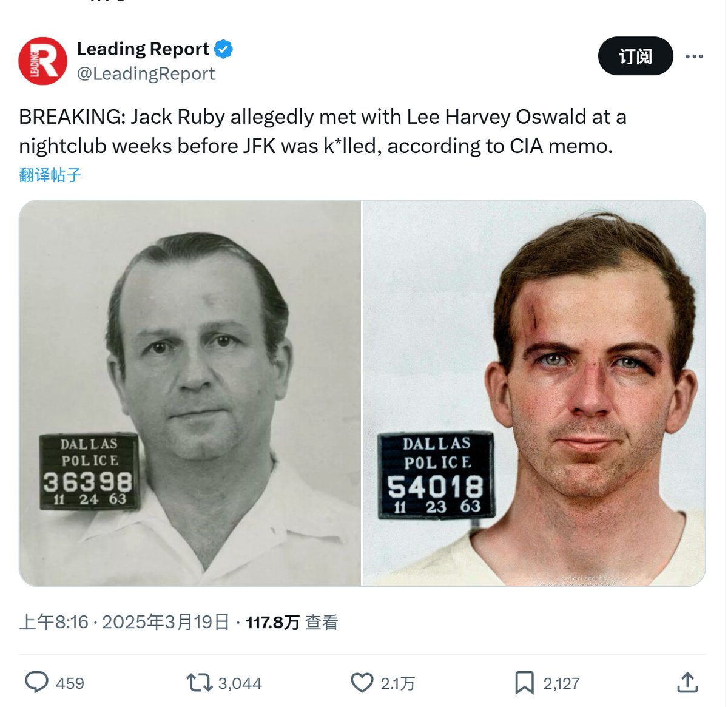Screen dimensions: 728x707
Task: Click the 订阅 subscribe button
Action: (x=635, y=56)
